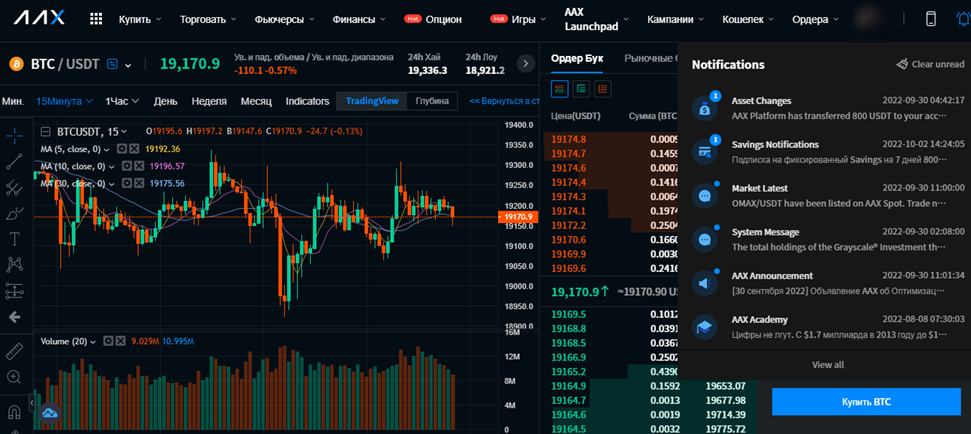Remove the MA (10, close, 0) indicator
The image size is (971, 434).
(138, 167)
